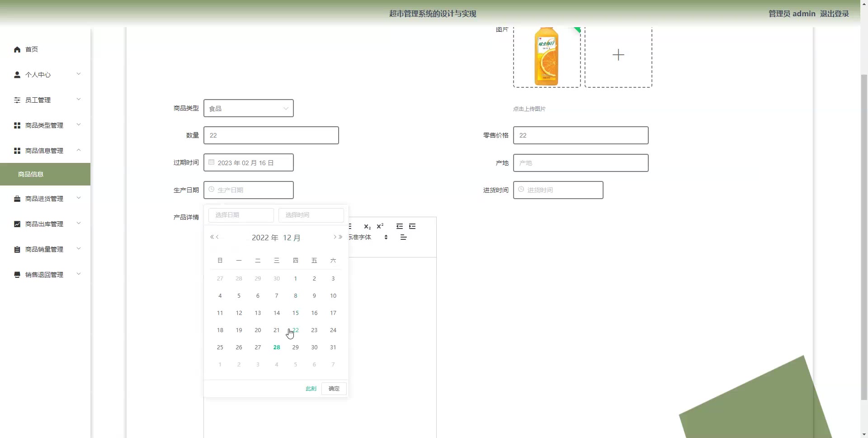Image resolution: width=868 pixels, height=438 pixels.
Task: Click the grid icon for 商品类型管理
Action: coord(17,125)
